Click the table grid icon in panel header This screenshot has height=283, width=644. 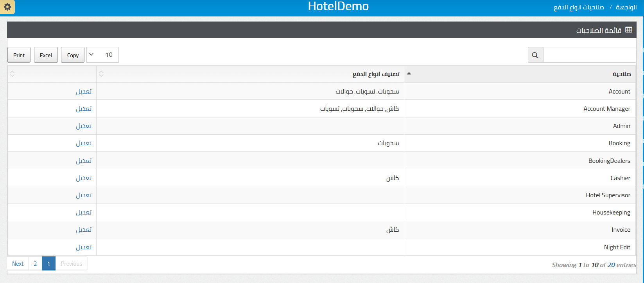[629, 30]
